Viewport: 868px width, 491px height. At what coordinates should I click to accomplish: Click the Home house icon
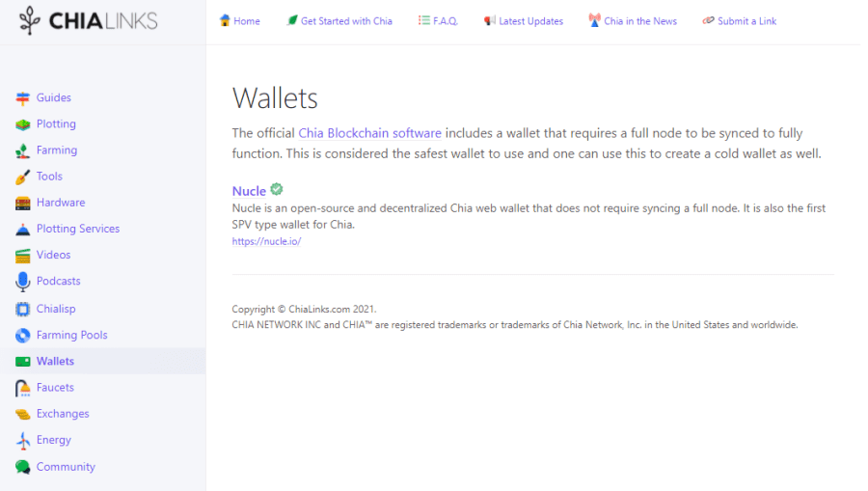pyautogui.click(x=225, y=20)
